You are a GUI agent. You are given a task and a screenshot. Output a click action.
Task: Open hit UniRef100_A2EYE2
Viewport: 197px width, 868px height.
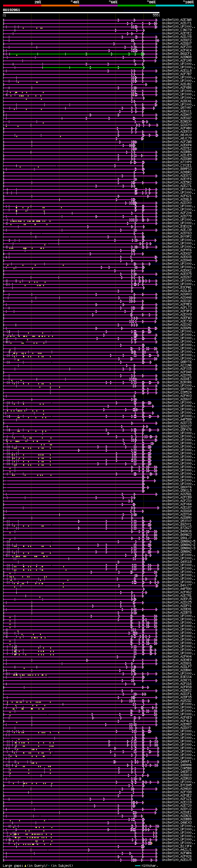pos(177,33)
